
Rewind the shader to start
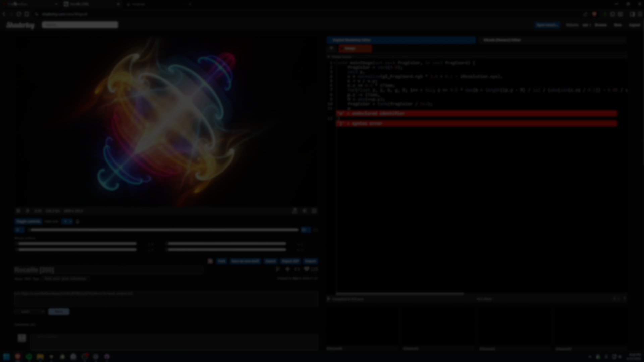pyautogui.click(x=18, y=211)
